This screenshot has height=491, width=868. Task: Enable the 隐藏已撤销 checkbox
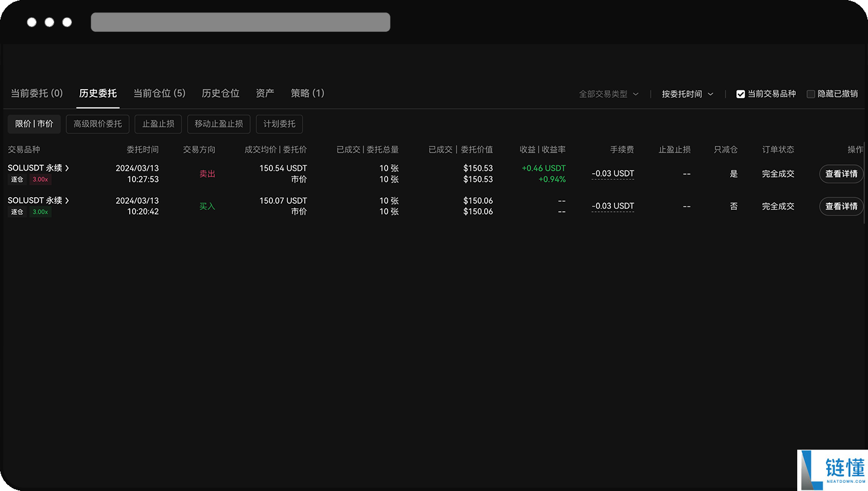810,93
